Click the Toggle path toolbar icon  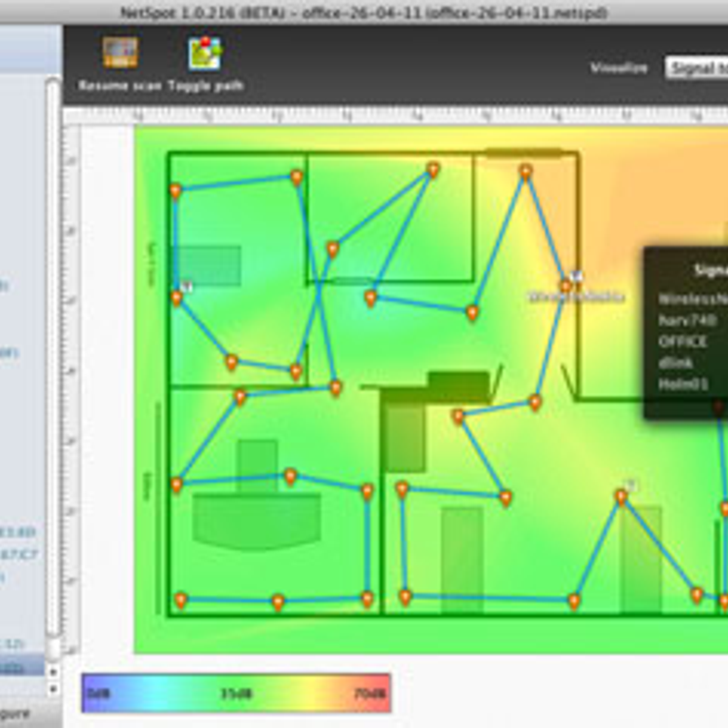(204, 53)
